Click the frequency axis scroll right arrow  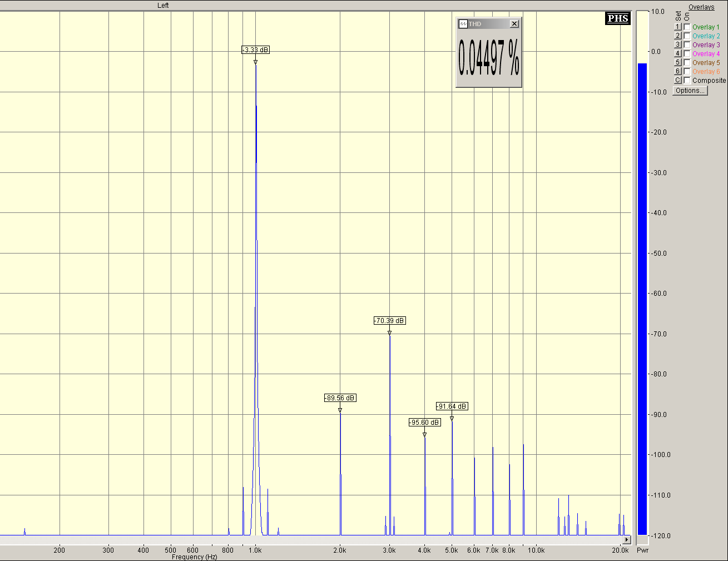[x=627, y=539]
